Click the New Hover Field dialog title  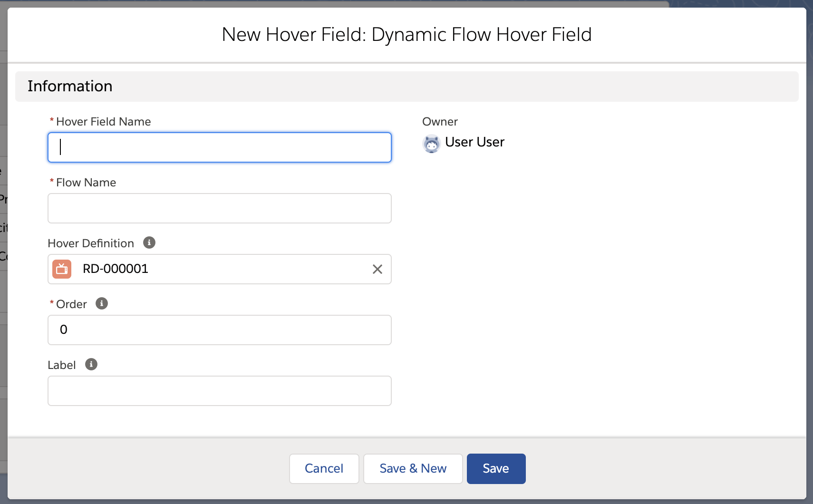(x=406, y=35)
